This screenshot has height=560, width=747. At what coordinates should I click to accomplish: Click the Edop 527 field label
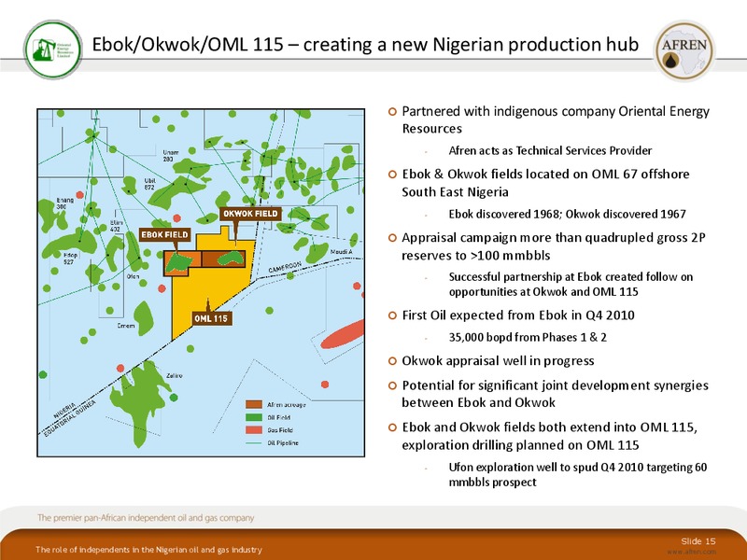click(x=69, y=259)
